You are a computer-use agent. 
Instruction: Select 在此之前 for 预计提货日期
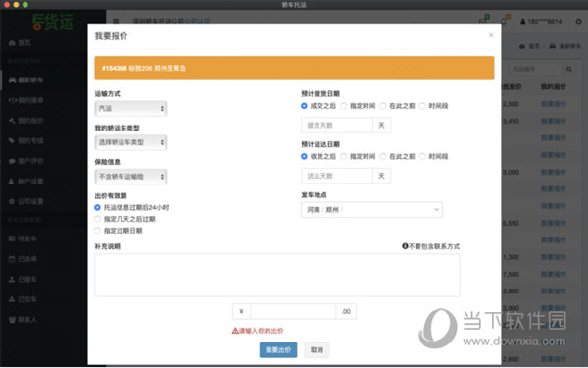tap(383, 106)
